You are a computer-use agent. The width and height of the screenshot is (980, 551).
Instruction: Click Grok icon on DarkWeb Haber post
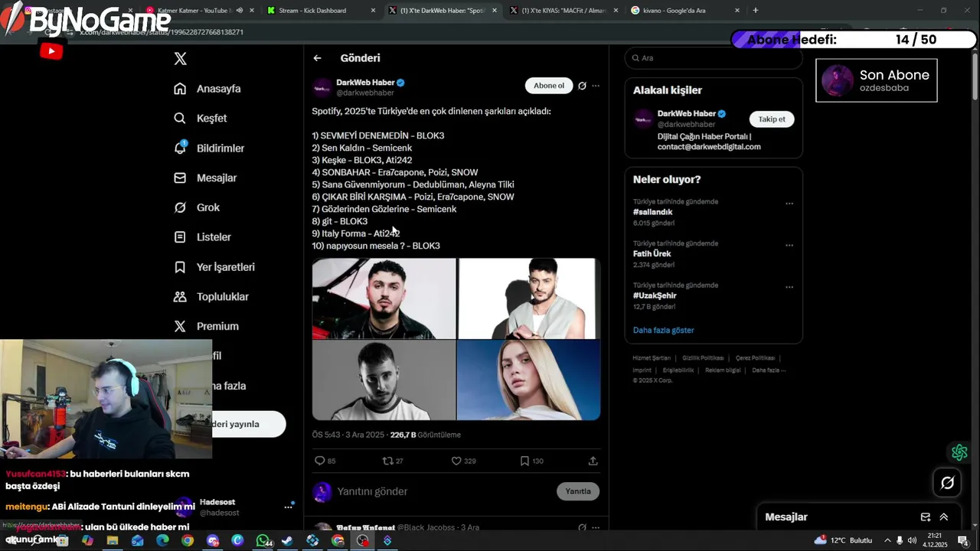pyautogui.click(x=582, y=86)
